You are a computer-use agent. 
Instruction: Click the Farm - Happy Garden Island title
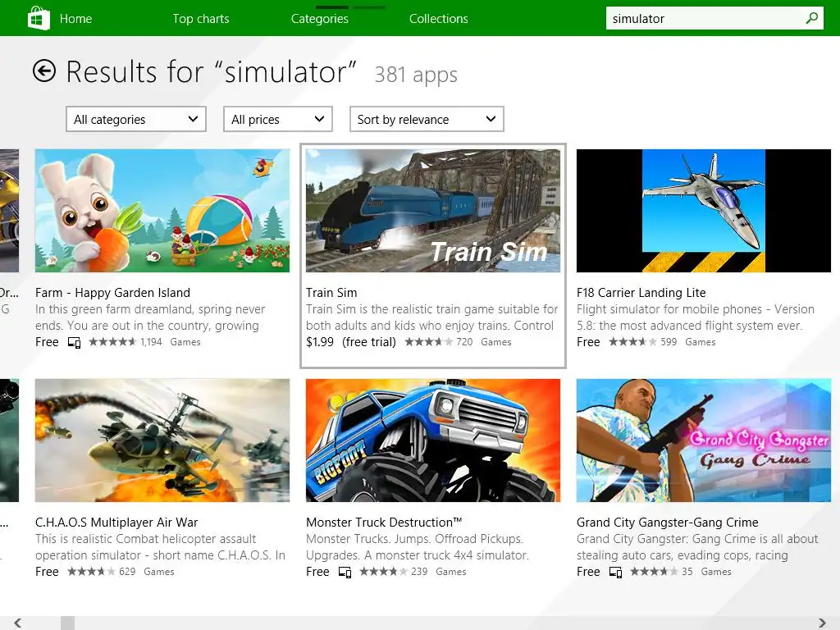pyautogui.click(x=112, y=293)
